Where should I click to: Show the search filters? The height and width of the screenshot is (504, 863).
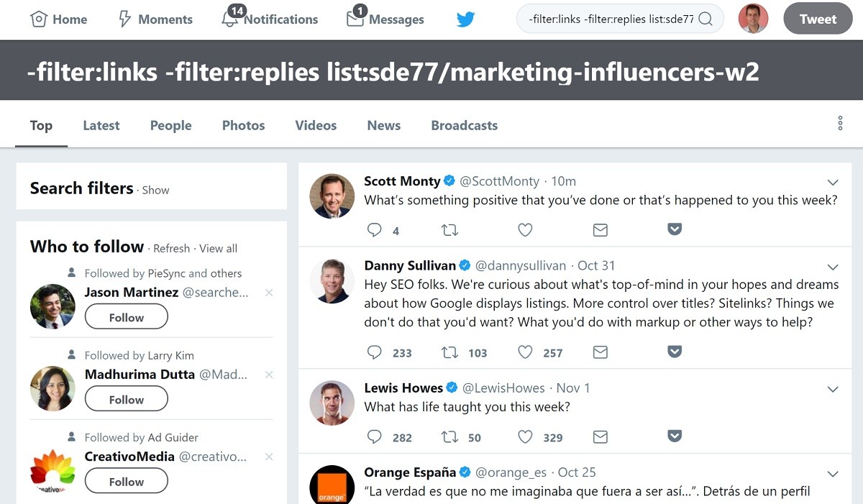(x=155, y=191)
